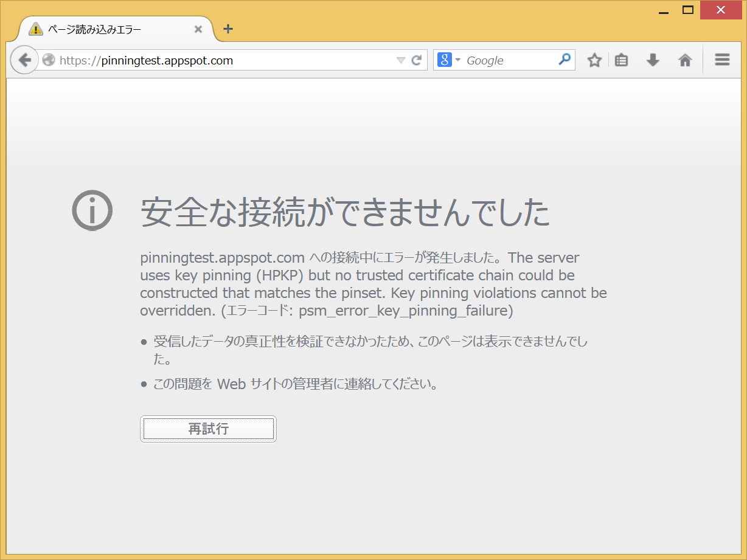Click the Home icon
747x560 pixels.
tap(685, 60)
